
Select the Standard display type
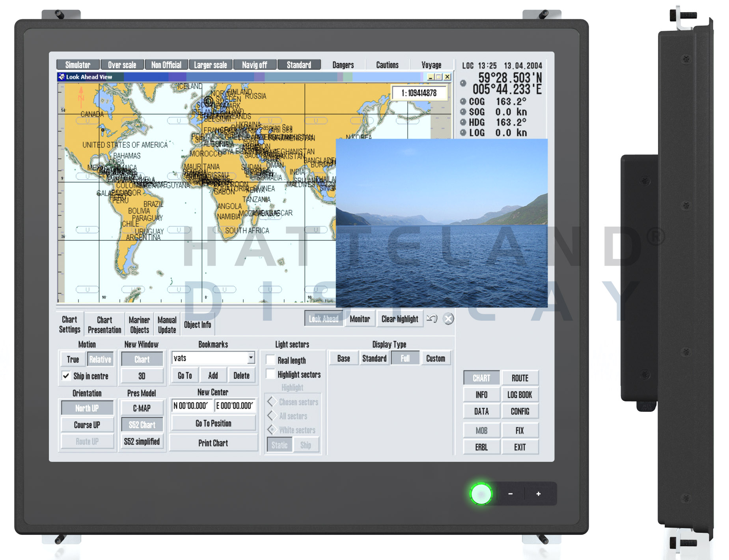[374, 358]
